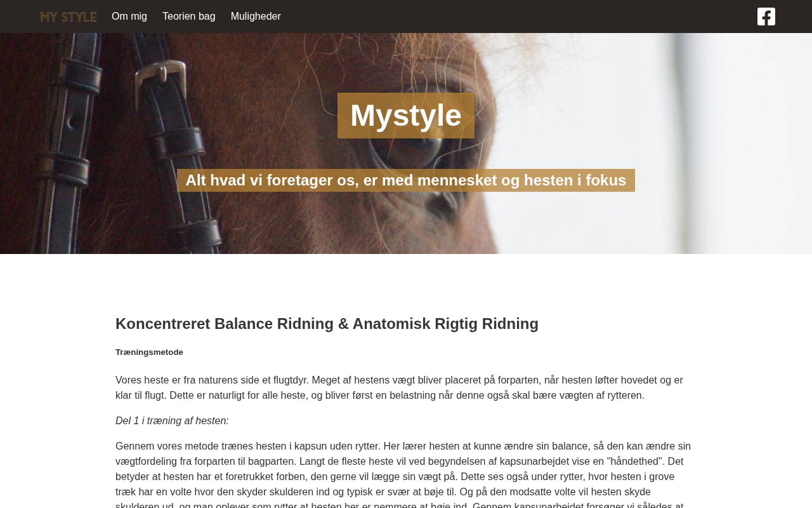The image size is (812, 508).
Task: Go to the Teorien bag page
Action: tap(189, 17)
